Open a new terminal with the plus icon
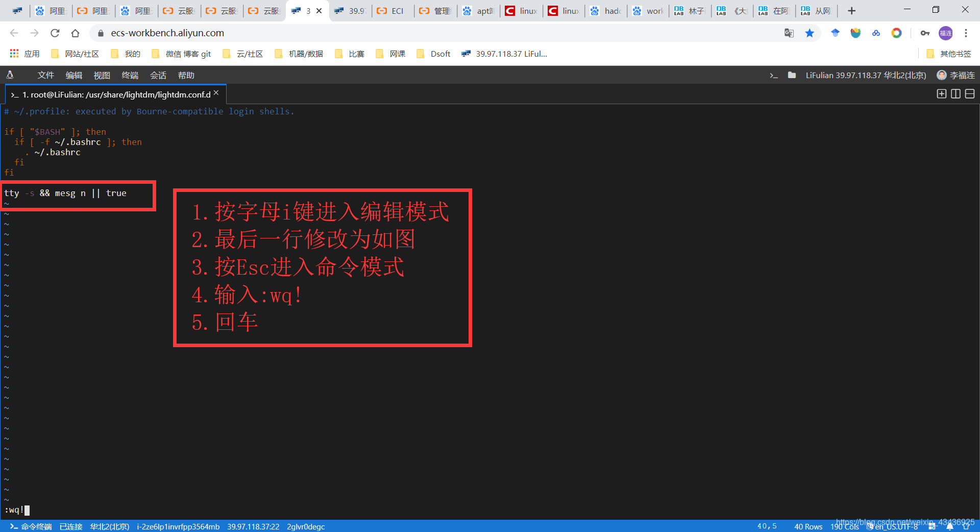The height and width of the screenshot is (532, 980). (x=941, y=94)
